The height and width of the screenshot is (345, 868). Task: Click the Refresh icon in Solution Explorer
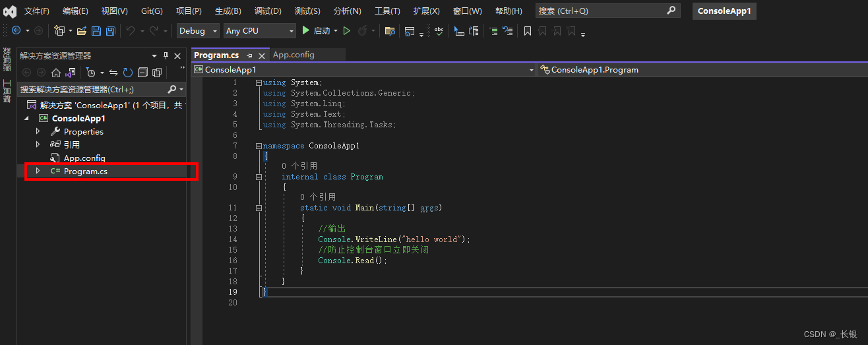click(x=127, y=73)
